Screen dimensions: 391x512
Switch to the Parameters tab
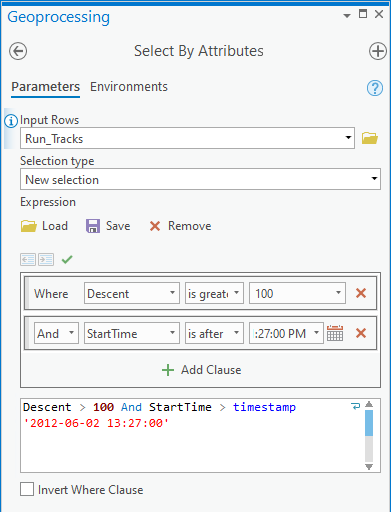(46, 87)
